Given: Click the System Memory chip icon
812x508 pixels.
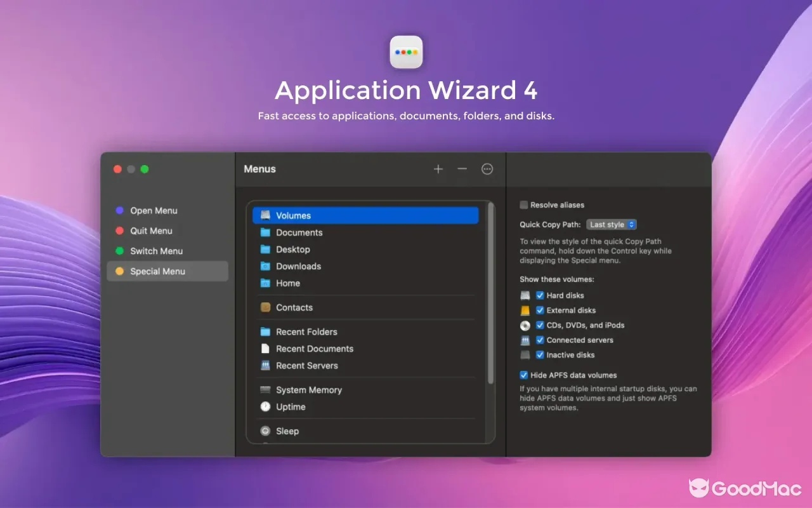Looking at the screenshot, I should point(265,390).
